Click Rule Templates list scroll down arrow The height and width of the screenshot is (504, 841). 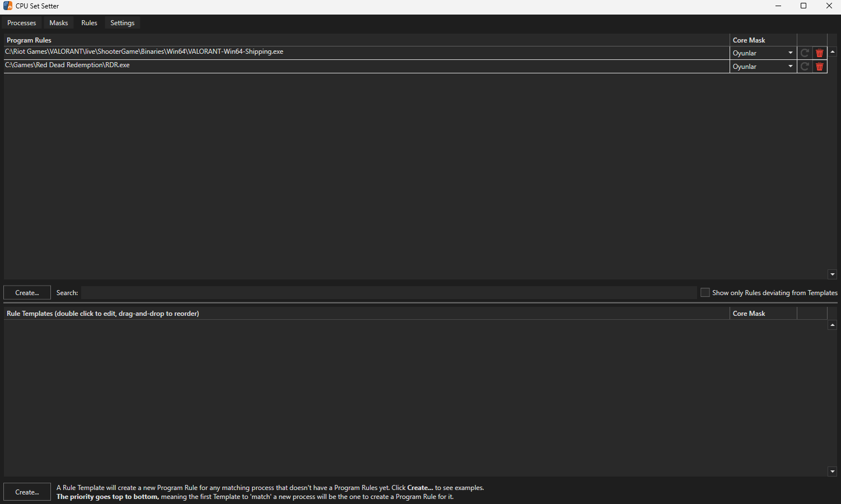coord(833,472)
